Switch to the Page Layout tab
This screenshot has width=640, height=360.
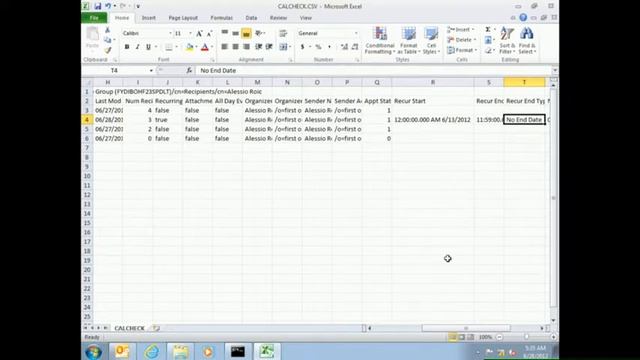pos(183,18)
